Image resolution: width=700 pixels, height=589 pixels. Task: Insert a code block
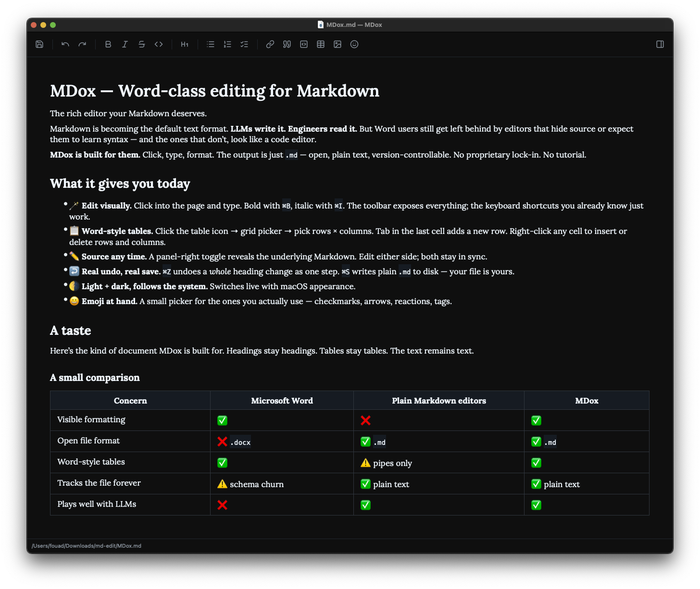304,44
